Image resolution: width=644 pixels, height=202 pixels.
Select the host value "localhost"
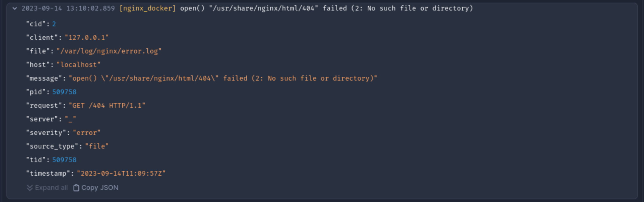pyautogui.click(x=79, y=65)
